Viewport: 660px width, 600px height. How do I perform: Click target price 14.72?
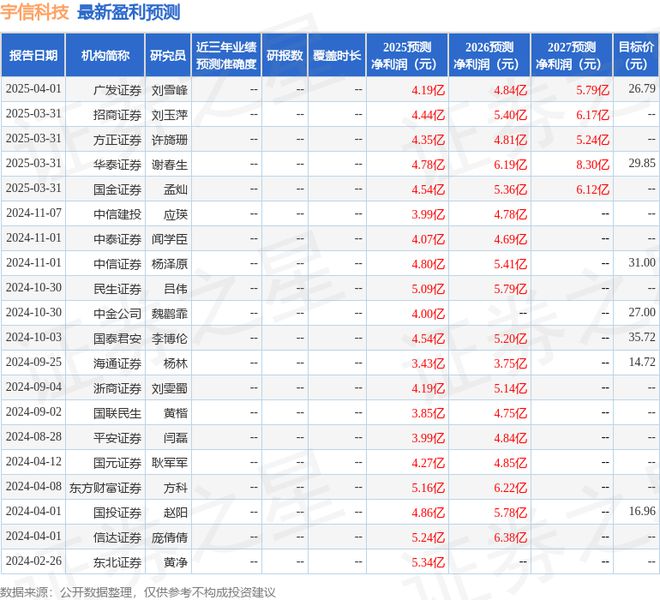tap(642, 362)
